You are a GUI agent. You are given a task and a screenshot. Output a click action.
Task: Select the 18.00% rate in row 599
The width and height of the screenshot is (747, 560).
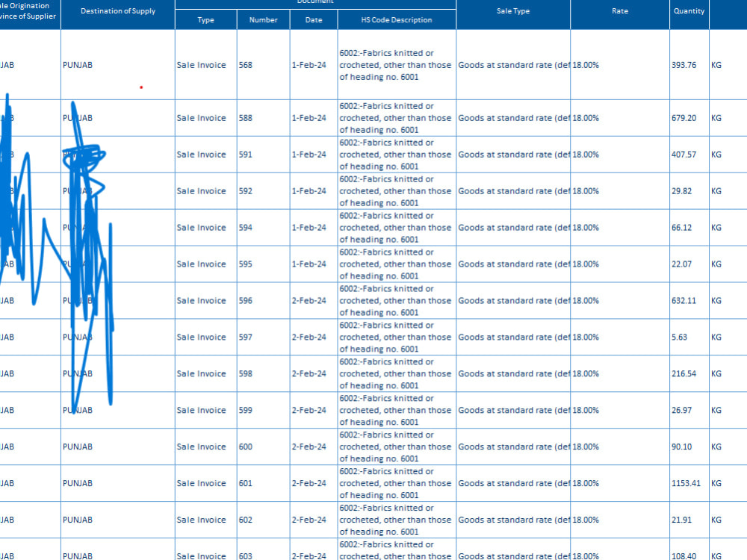586,410
